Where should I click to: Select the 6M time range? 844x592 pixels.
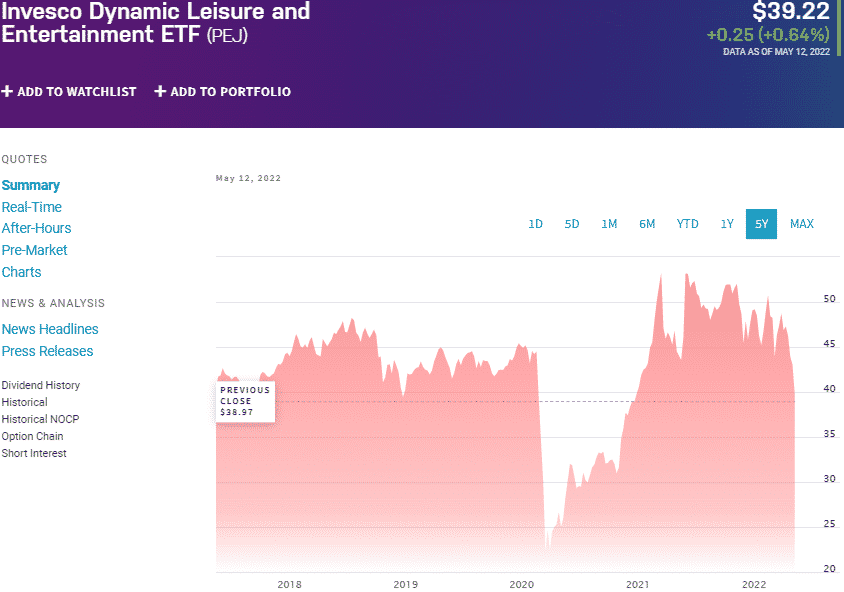pyautogui.click(x=646, y=224)
